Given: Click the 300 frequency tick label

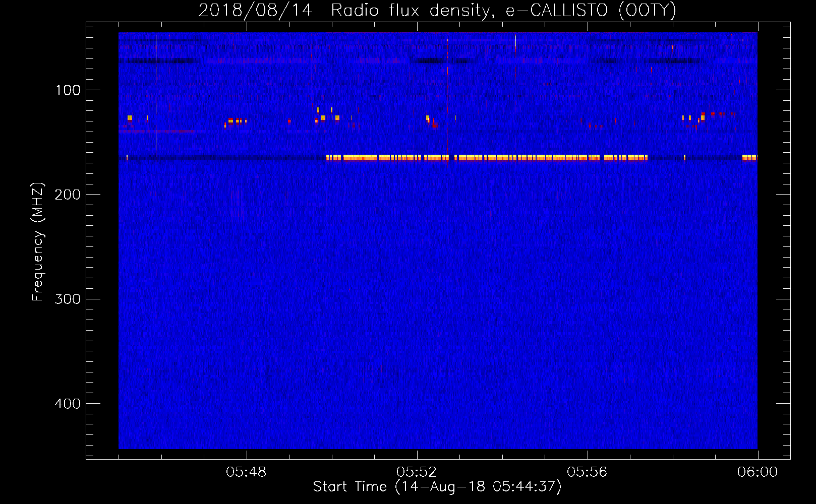Looking at the screenshot, I should pos(68,299).
